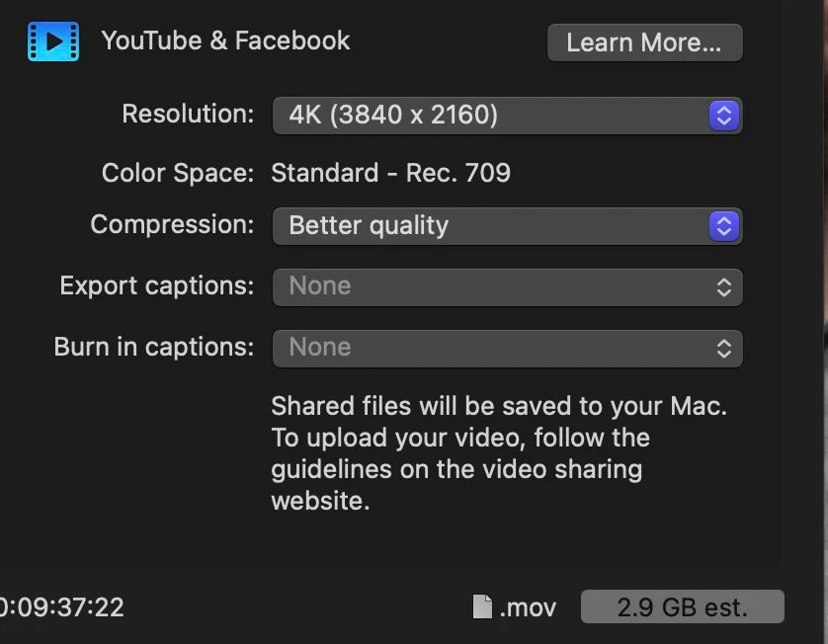Click the blue chevron arrows beside Resolution

724,116
